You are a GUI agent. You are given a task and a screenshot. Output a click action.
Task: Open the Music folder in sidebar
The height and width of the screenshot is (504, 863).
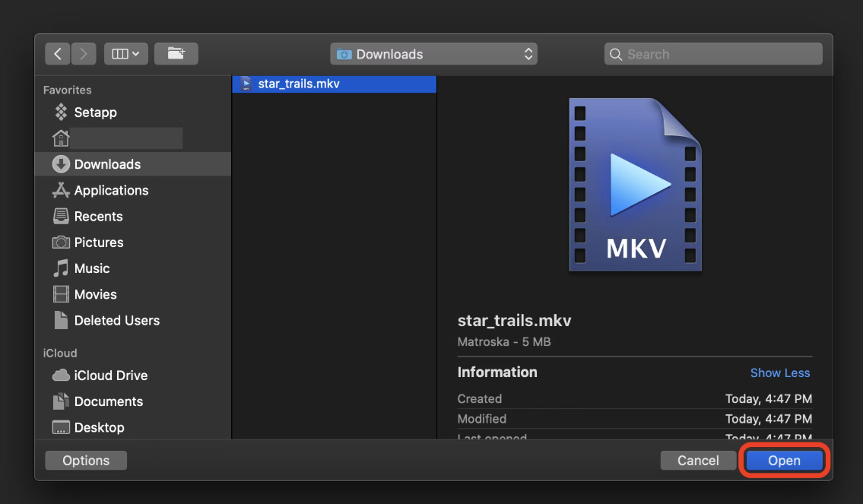pyautogui.click(x=93, y=268)
